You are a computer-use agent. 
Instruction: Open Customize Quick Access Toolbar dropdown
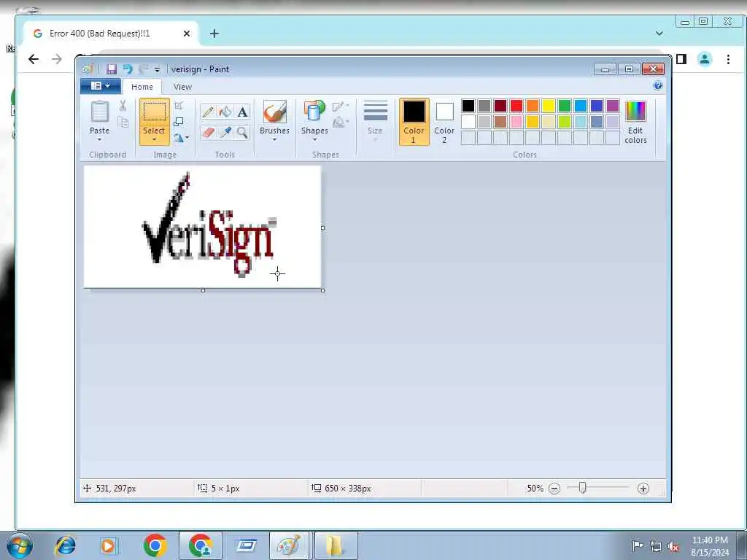coord(158,70)
